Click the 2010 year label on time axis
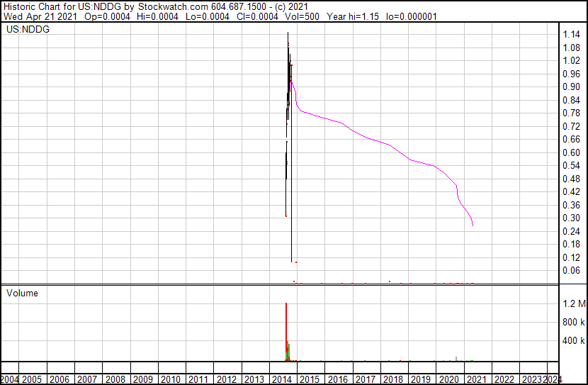 point(171,379)
